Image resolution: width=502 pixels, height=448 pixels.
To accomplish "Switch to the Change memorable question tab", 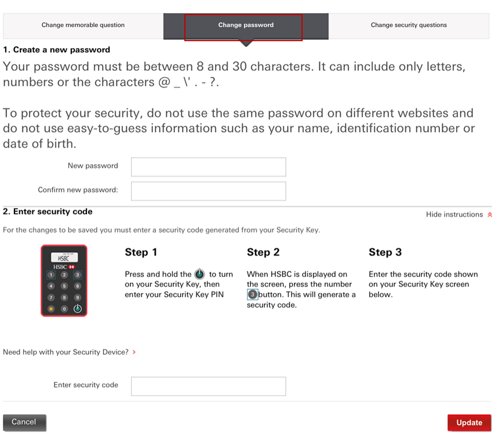I will pos(83,26).
